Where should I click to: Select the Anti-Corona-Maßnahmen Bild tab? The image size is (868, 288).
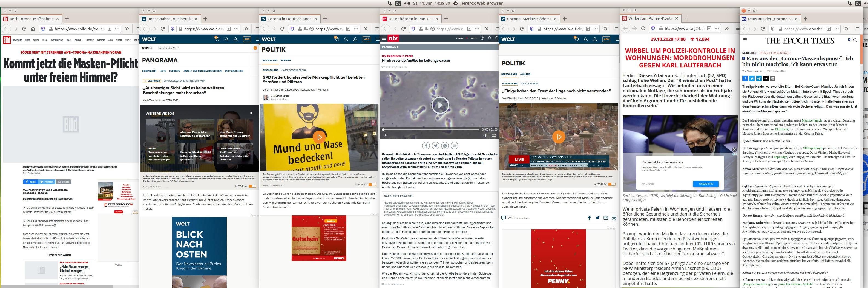tap(31, 19)
